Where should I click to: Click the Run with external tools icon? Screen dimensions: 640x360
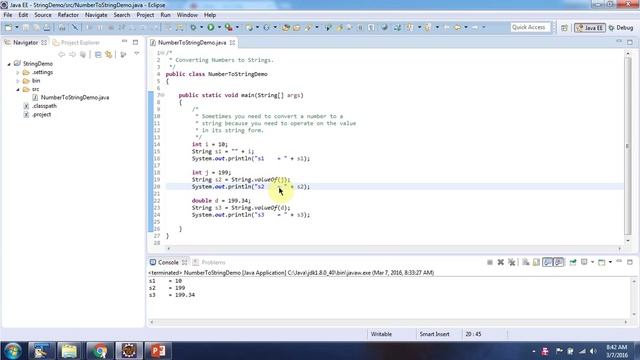(229, 27)
